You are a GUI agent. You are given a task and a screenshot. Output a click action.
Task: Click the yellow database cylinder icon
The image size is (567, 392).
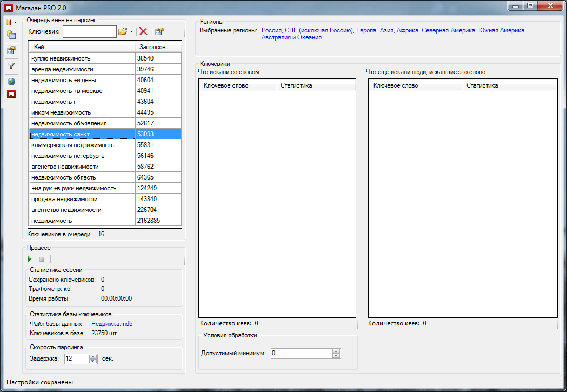tap(9, 22)
